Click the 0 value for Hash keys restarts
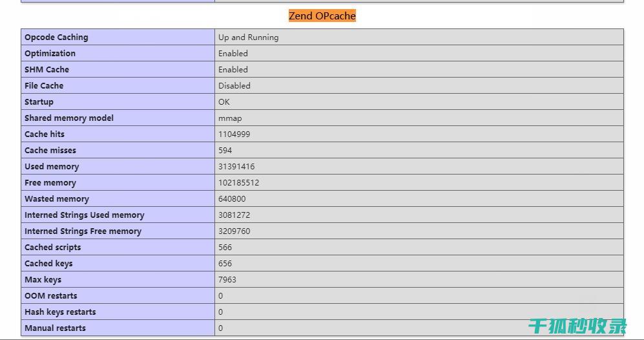644x340 pixels. pos(220,312)
